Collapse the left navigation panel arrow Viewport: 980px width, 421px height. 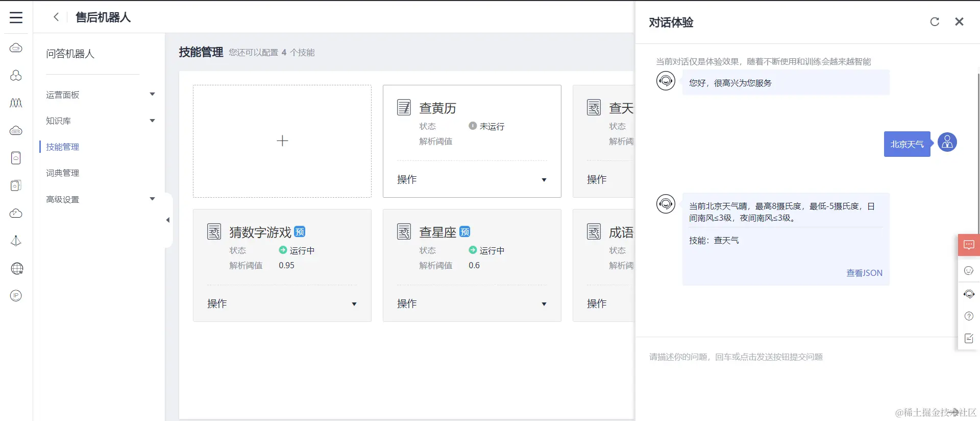(x=168, y=220)
